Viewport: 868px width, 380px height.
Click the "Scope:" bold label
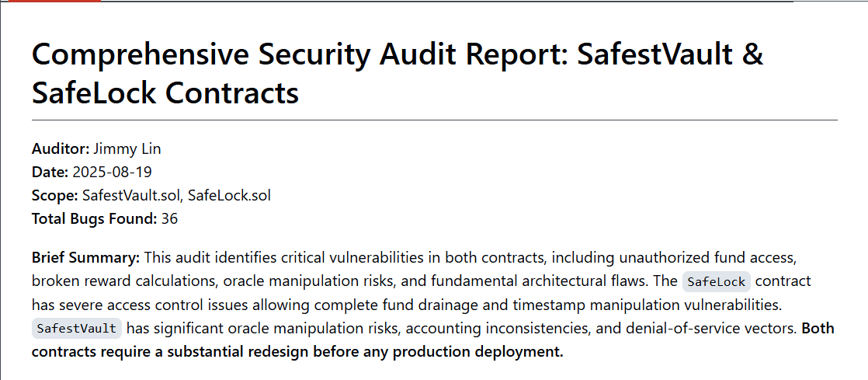54,195
